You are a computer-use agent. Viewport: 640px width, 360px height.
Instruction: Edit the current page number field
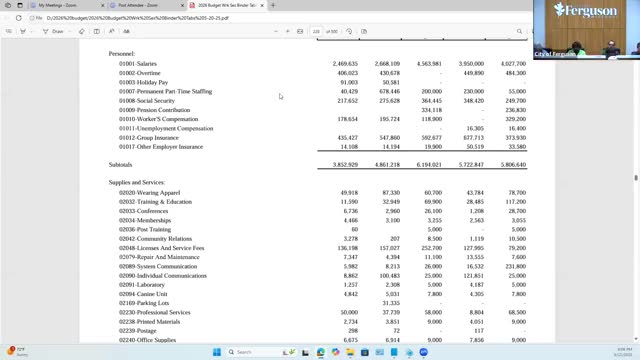316,31
